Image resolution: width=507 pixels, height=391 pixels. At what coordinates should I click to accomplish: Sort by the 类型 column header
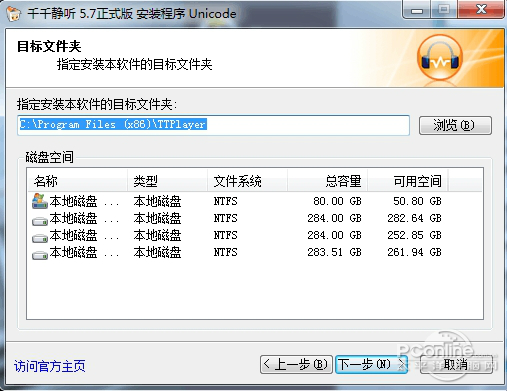coord(168,181)
